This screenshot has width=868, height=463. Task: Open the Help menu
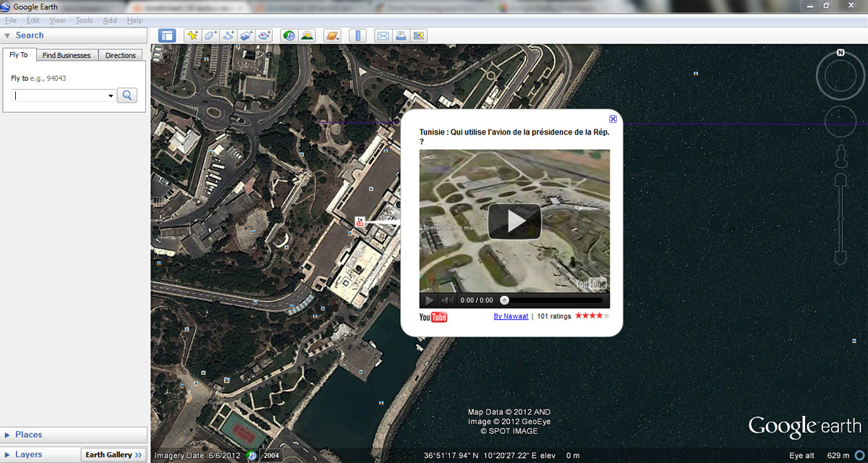pos(135,20)
